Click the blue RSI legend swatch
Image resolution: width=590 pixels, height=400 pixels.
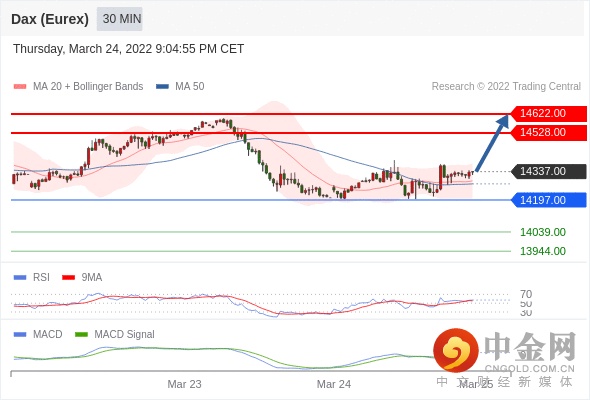pyautogui.click(x=20, y=278)
